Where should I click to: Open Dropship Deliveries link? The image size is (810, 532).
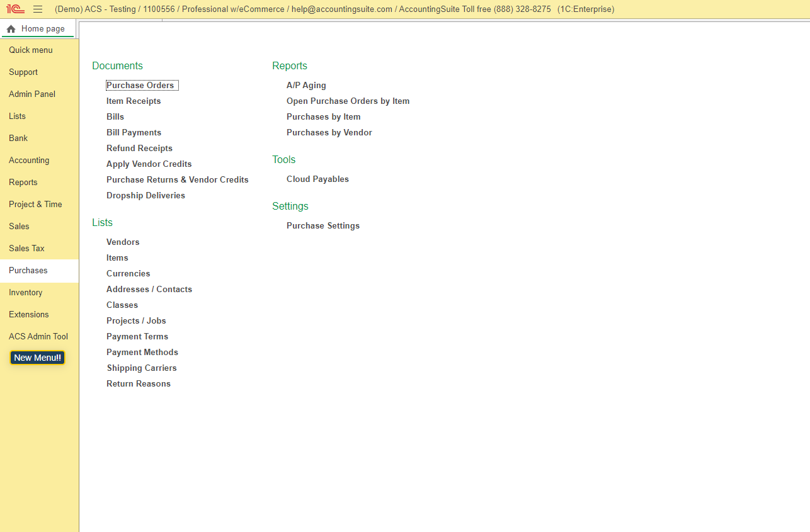146,196
